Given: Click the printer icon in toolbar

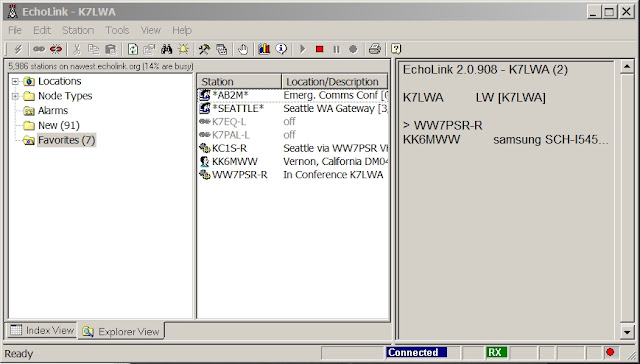Looking at the screenshot, I should tap(374, 49).
